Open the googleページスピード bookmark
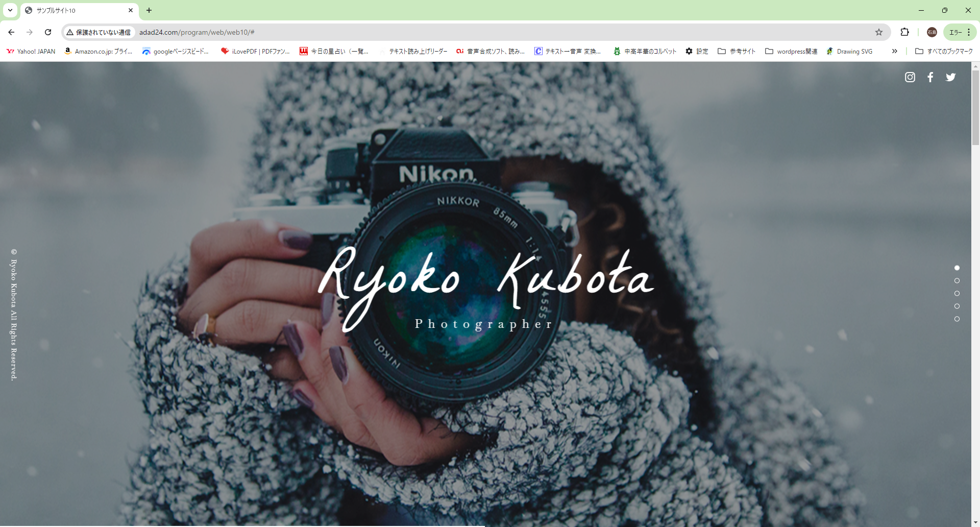 (176, 51)
